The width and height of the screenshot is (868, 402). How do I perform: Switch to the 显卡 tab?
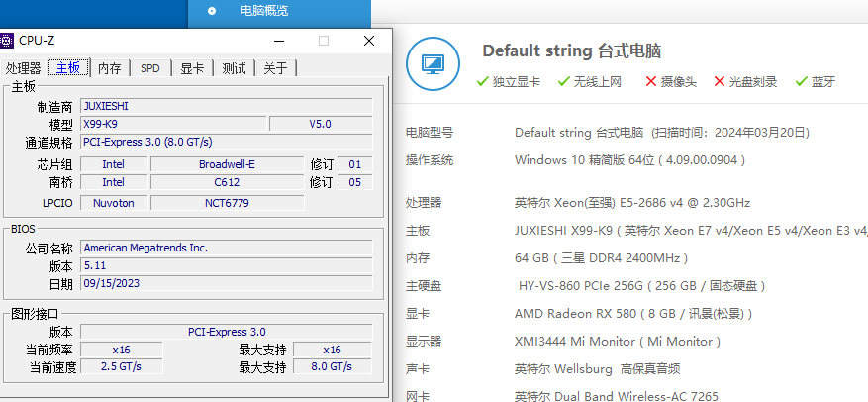[x=192, y=68]
